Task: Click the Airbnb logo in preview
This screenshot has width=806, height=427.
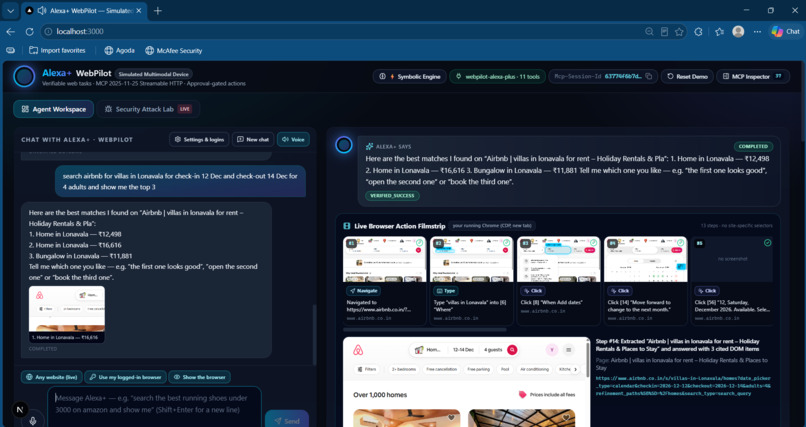Action: coord(358,350)
